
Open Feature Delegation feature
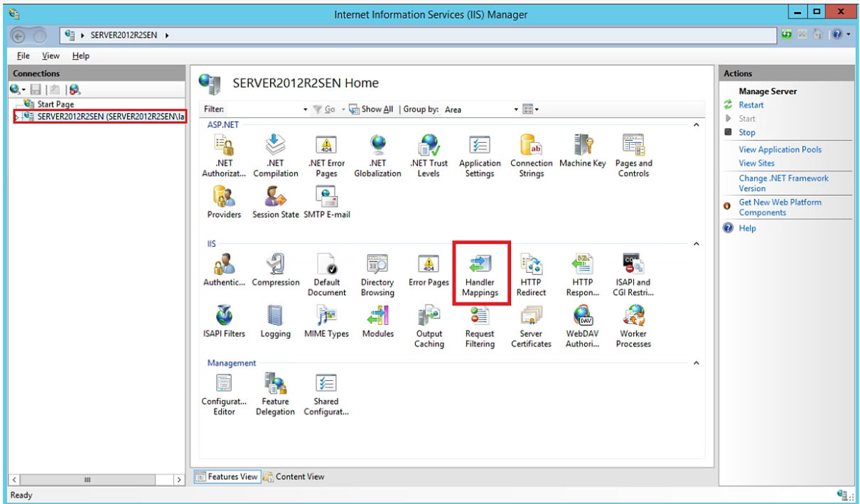(x=276, y=395)
